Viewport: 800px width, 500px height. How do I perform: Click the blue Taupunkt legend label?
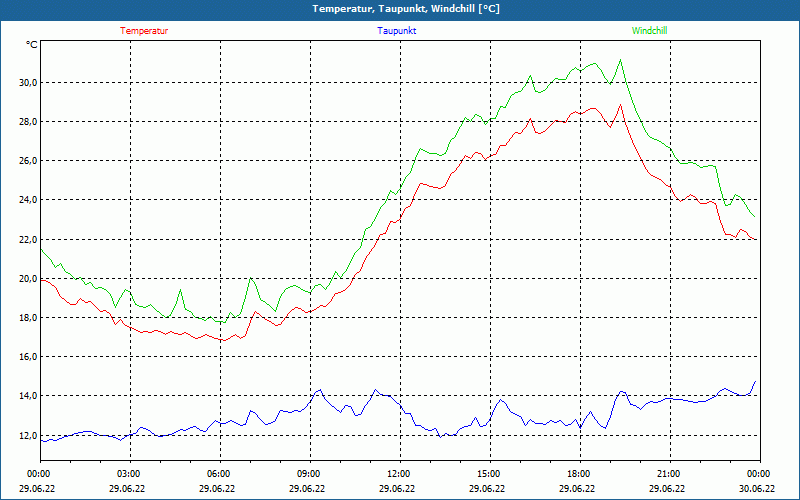click(396, 31)
